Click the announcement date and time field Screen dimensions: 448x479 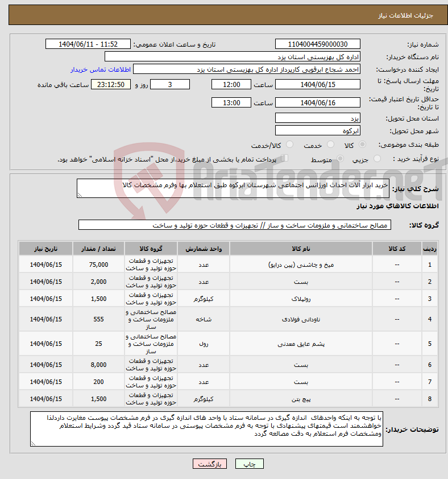88,44
